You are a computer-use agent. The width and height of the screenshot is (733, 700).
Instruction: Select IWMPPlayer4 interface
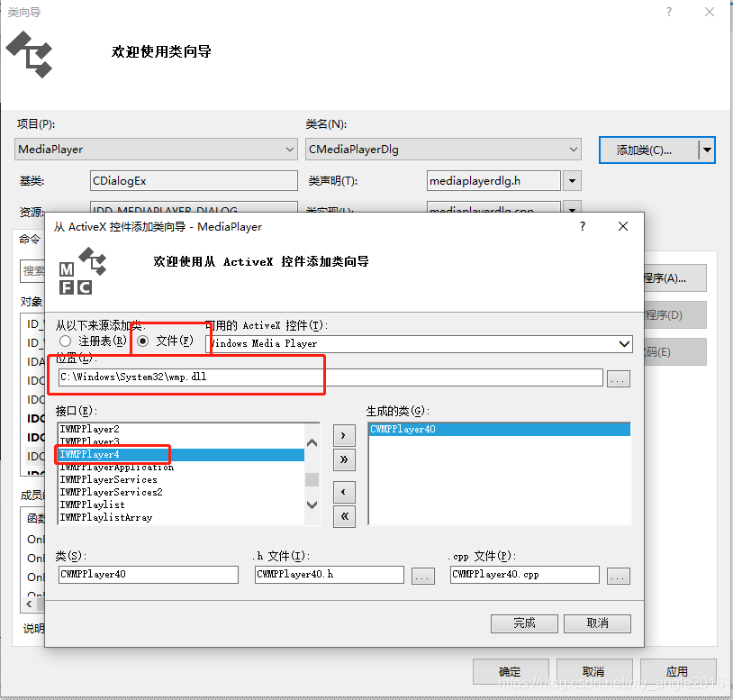[x=181, y=455]
